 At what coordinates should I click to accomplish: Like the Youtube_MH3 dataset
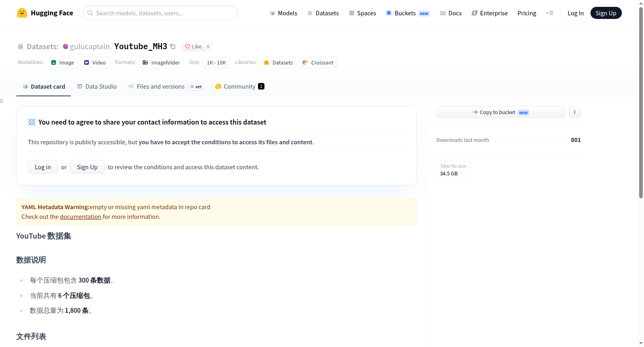193,46
